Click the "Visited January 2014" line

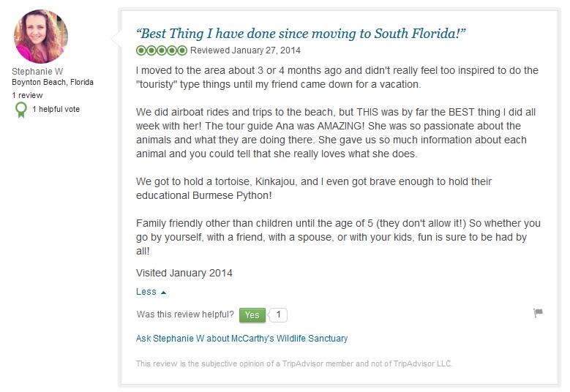[x=184, y=273]
